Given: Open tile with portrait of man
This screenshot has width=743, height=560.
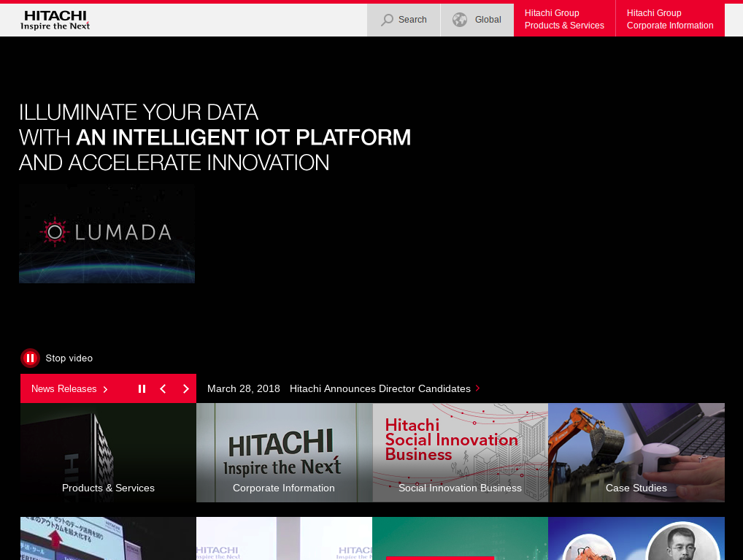Looking at the screenshot, I should click(x=636, y=539).
